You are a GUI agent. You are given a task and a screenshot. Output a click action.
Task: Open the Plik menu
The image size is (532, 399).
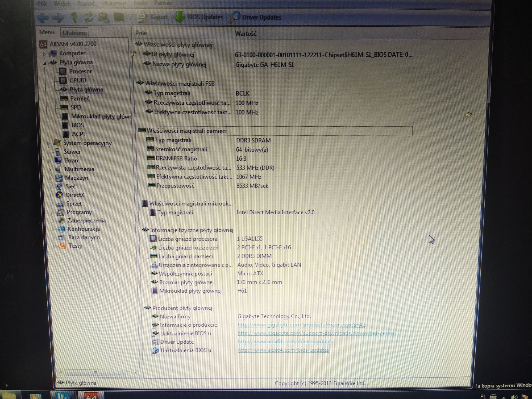42,3
